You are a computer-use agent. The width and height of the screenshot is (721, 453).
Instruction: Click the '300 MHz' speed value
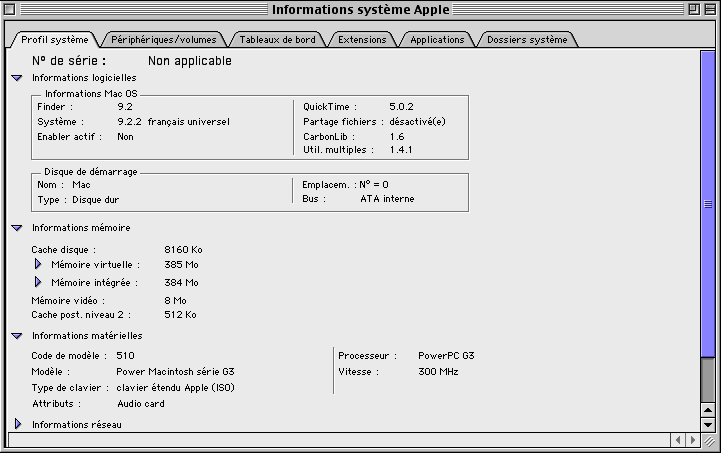pos(438,372)
